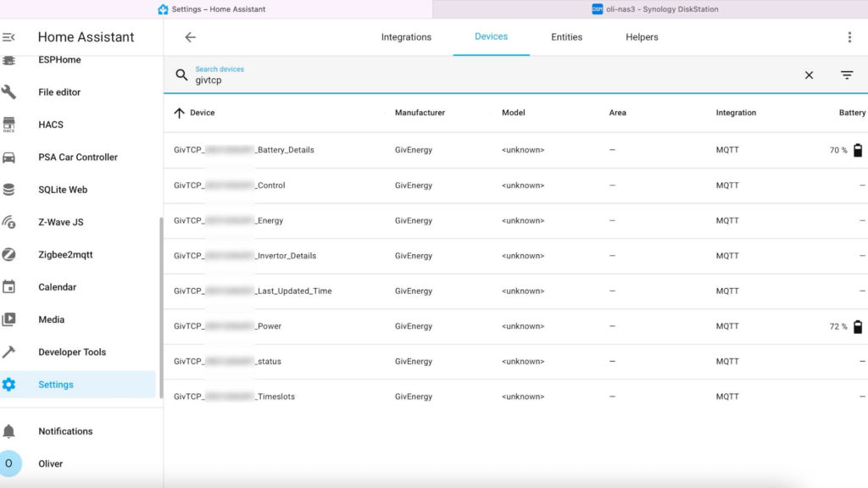Open the File editor wrench icon
Screen dimensions: 868x488
(8, 91)
